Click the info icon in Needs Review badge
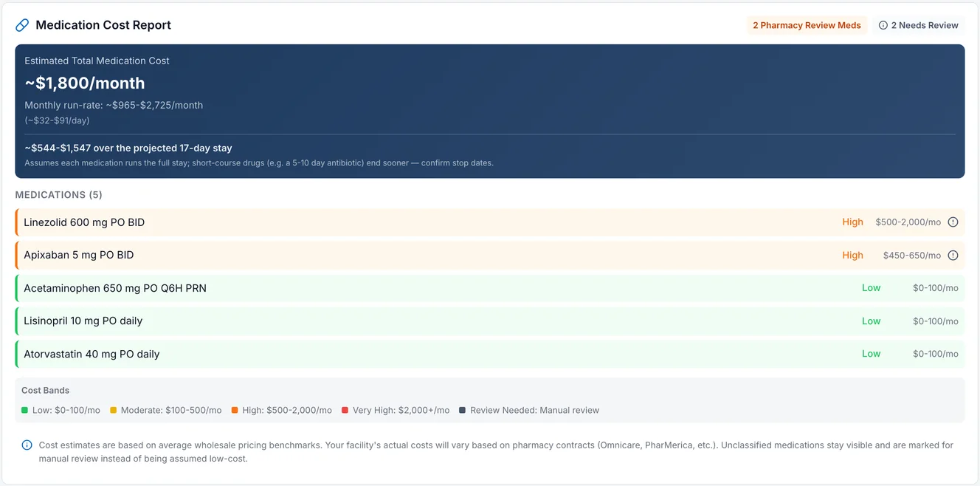The height and width of the screenshot is (486, 980). coord(883,25)
